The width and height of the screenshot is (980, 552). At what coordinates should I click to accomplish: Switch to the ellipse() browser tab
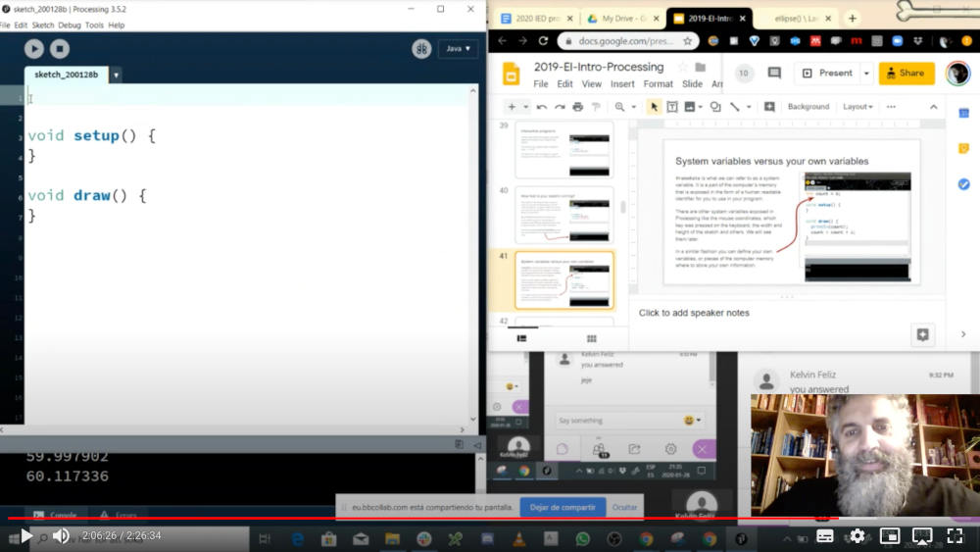tap(796, 19)
